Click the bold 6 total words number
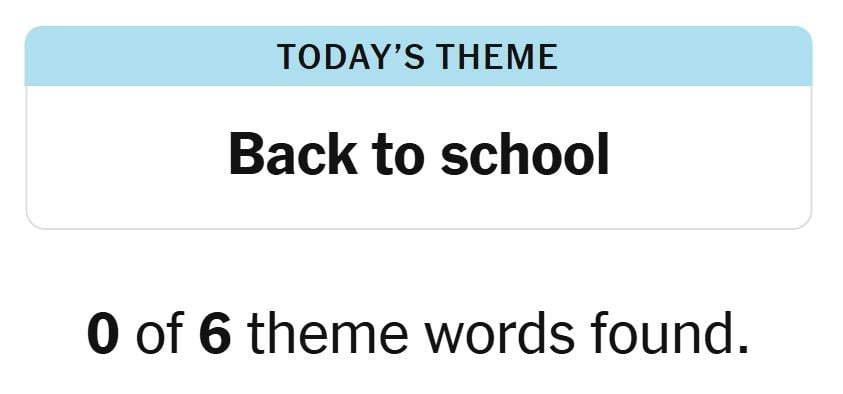Screen dimensions: 843x394 point(215,334)
